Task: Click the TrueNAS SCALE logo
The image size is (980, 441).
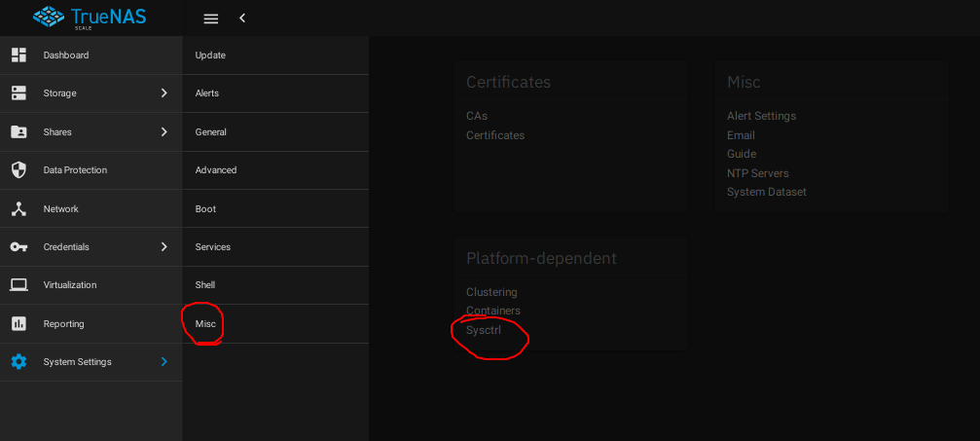Action: (x=90, y=18)
